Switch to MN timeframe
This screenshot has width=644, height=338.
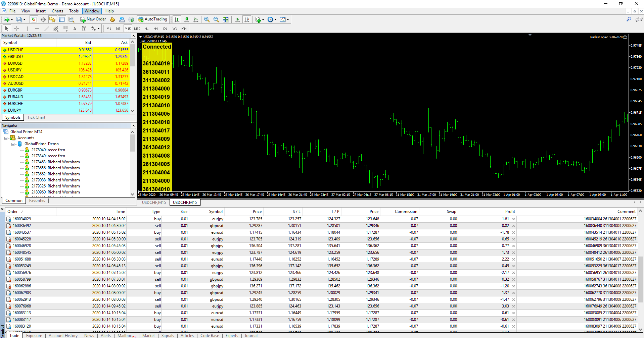click(x=184, y=29)
